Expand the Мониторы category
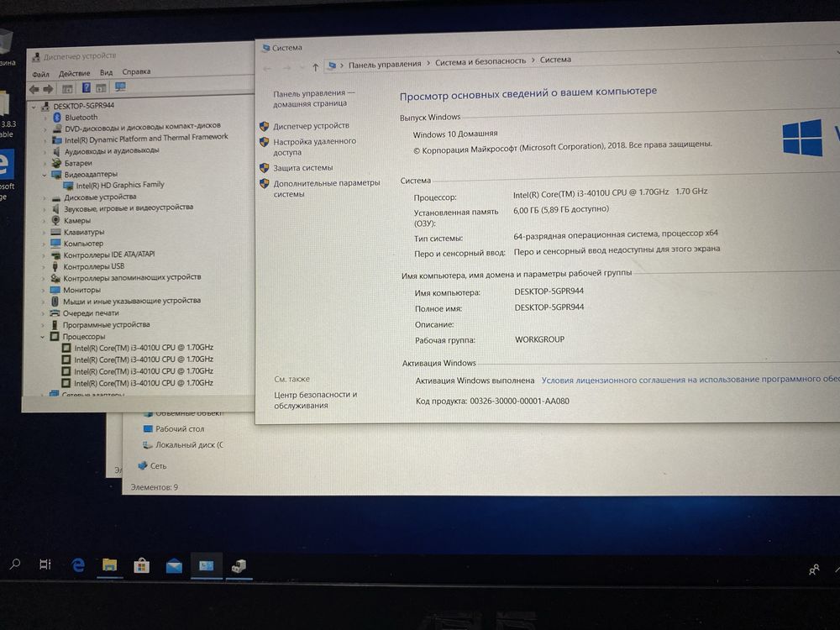 coord(44,290)
